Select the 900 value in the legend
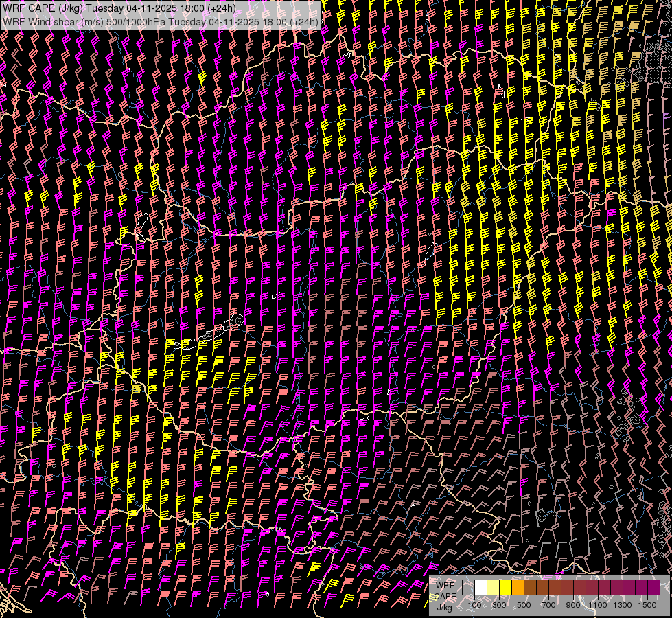The width and height of the screenshot is (672, 618). (x=573, y=605)
